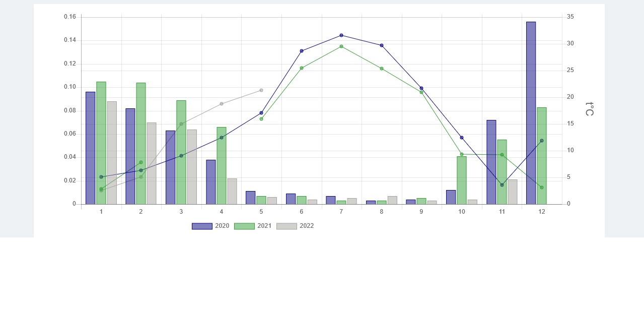The height and width of the screenshot is (314, 644).
Task: Select the green line point at month 7
Action: (x=341, y=46)
